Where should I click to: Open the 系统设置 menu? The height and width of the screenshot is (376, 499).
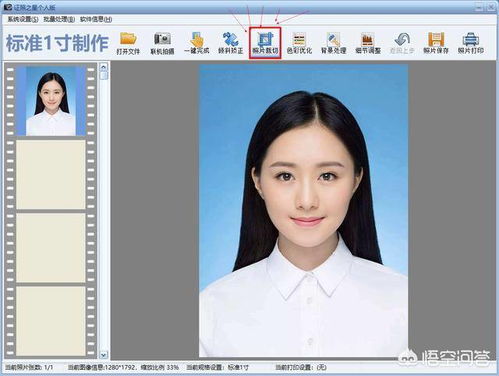tap(23, 19)
